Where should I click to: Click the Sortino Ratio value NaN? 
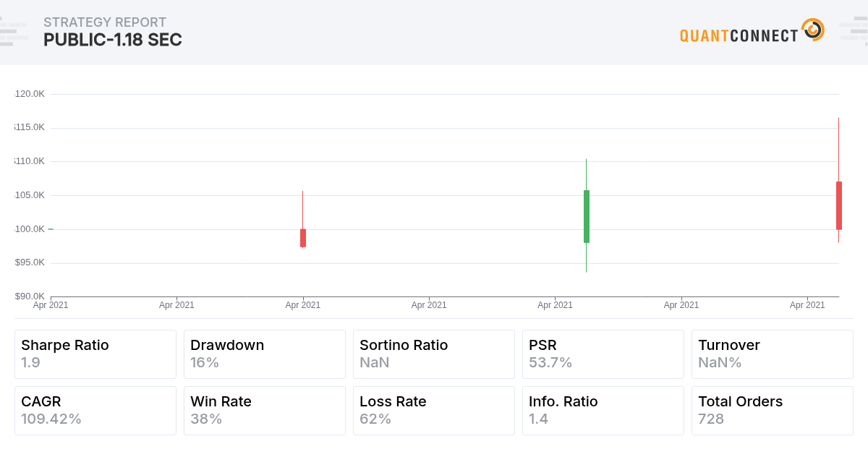(375, 363)
